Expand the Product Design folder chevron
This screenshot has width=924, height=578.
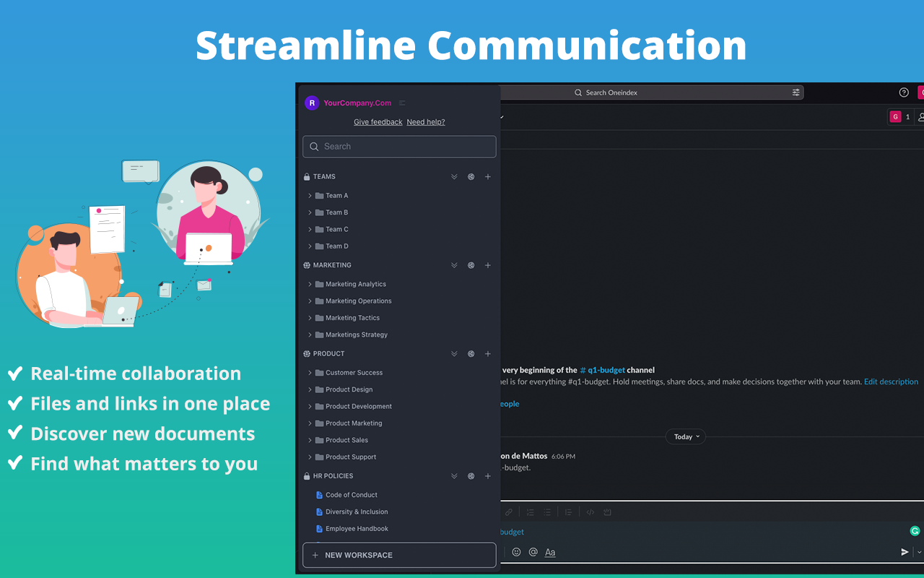click(310, 389)
